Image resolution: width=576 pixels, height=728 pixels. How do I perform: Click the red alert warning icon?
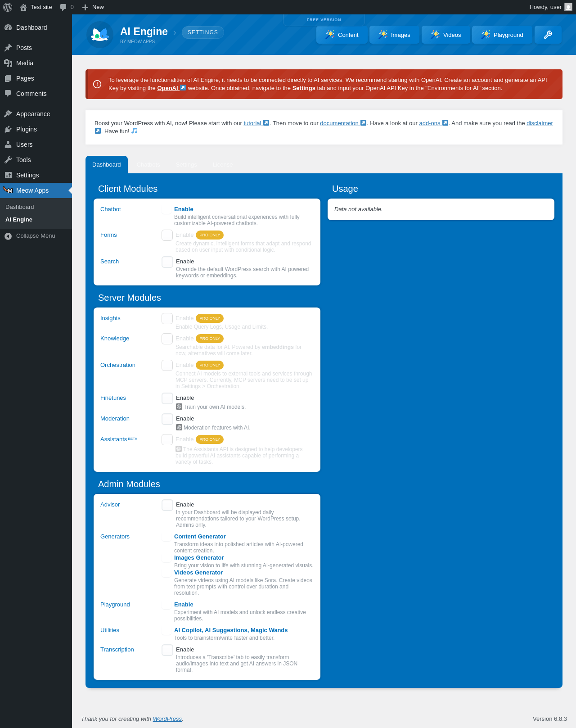[x=97, y=84]
